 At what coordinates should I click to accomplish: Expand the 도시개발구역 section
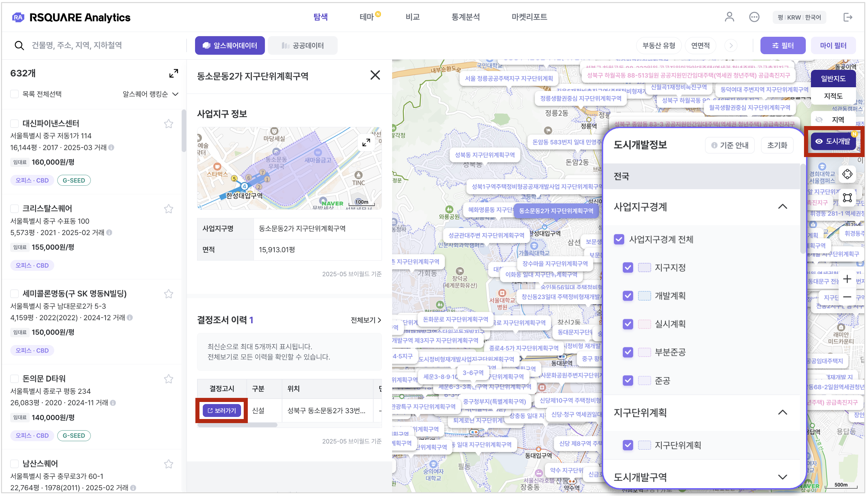tap(783, 477)
